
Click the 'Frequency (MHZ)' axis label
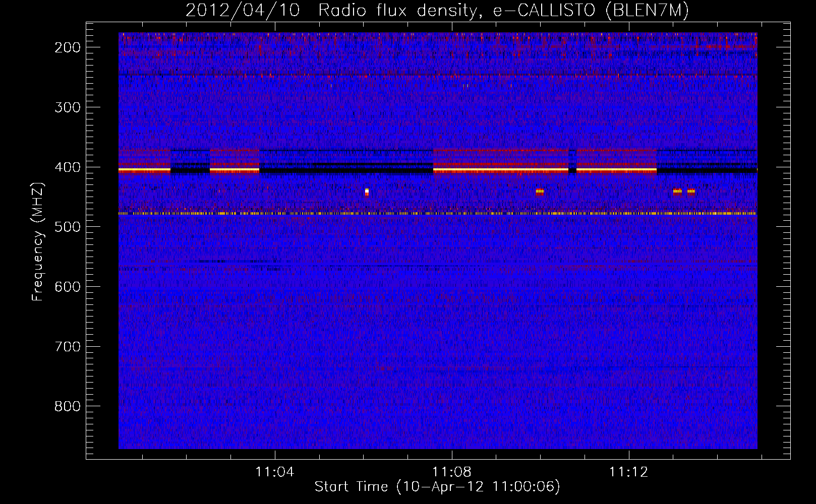(x=38, y=241)
